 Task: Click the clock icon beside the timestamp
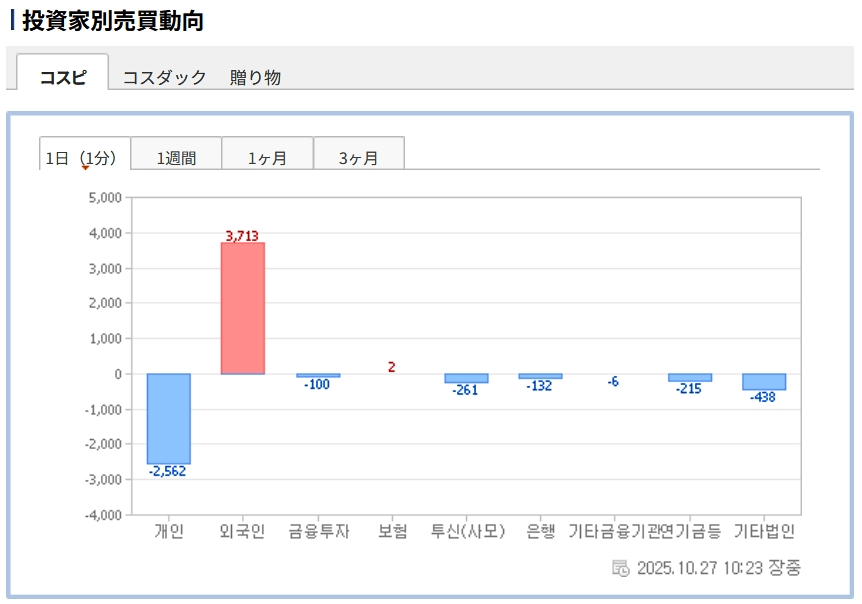[x=620, y=568]
